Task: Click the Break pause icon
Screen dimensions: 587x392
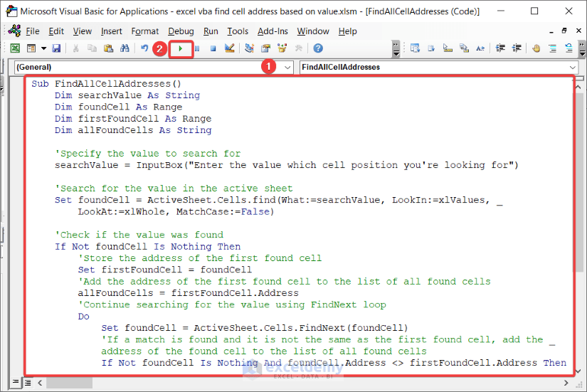Action: 197,48
